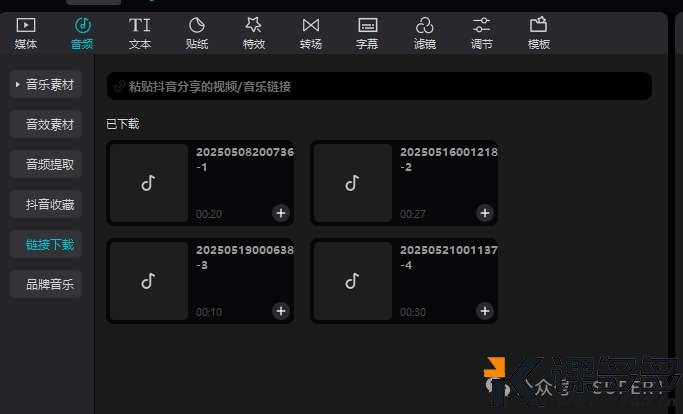Open the 媒体 media tab

[x=26, y=32]
